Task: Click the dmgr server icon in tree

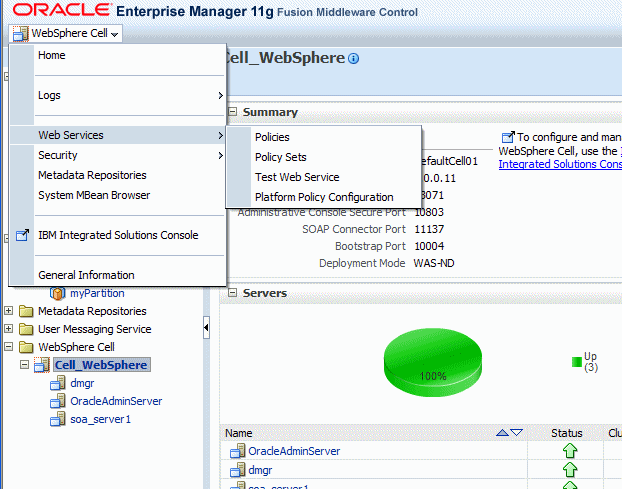Action: click(58, 384)
